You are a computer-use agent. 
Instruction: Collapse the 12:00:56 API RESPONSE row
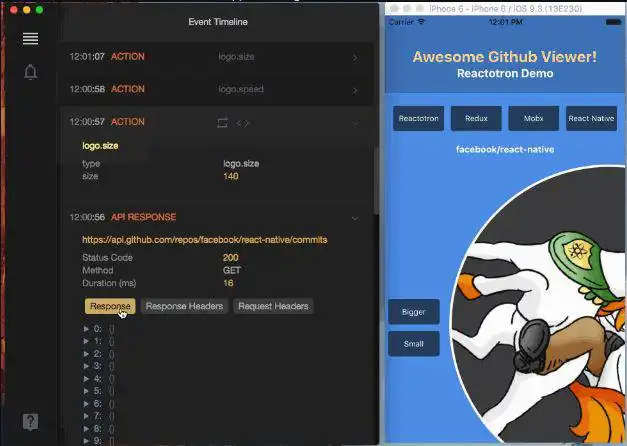pyautogui.click(x=355, y=218)
